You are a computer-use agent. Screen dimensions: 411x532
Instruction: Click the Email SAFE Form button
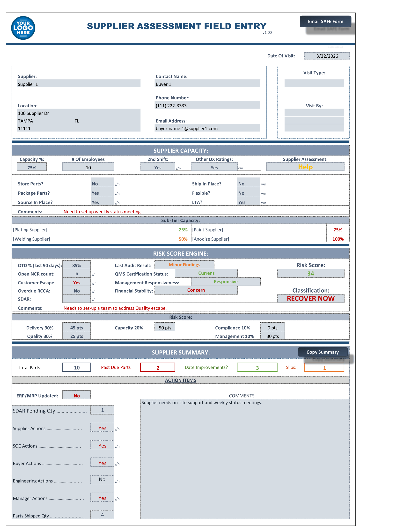tap(326, 22)
